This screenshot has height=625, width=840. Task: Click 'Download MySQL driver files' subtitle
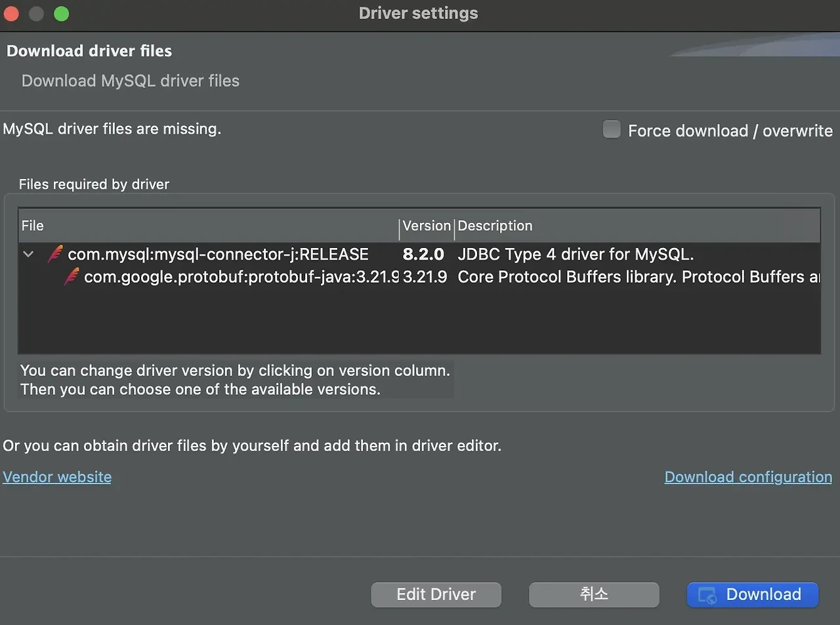(131, 81)
